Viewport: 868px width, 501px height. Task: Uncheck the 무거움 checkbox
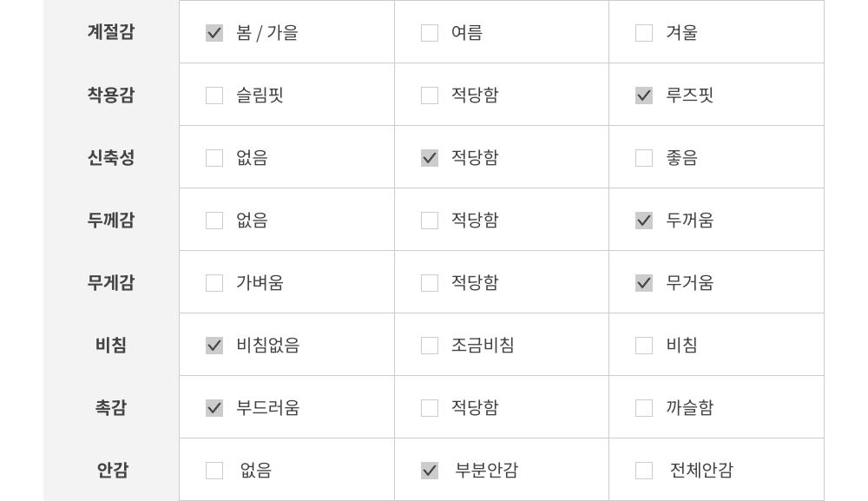point(644,283)
